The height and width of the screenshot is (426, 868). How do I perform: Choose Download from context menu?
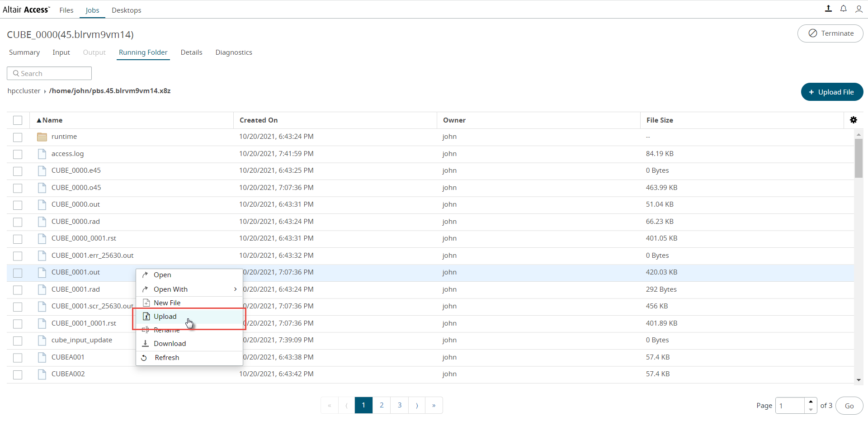point(189,344)
